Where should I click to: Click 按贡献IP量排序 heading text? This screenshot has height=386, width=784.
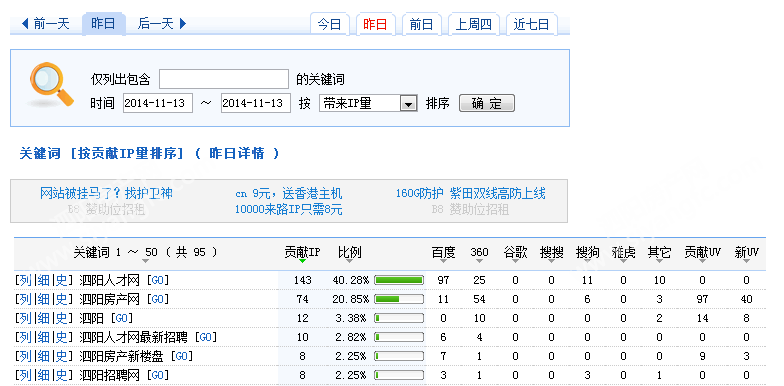(127, 154)
